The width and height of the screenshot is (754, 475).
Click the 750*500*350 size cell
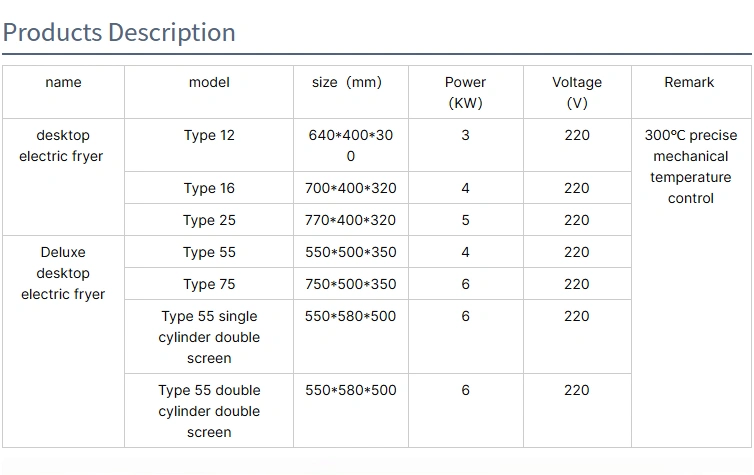350,284
